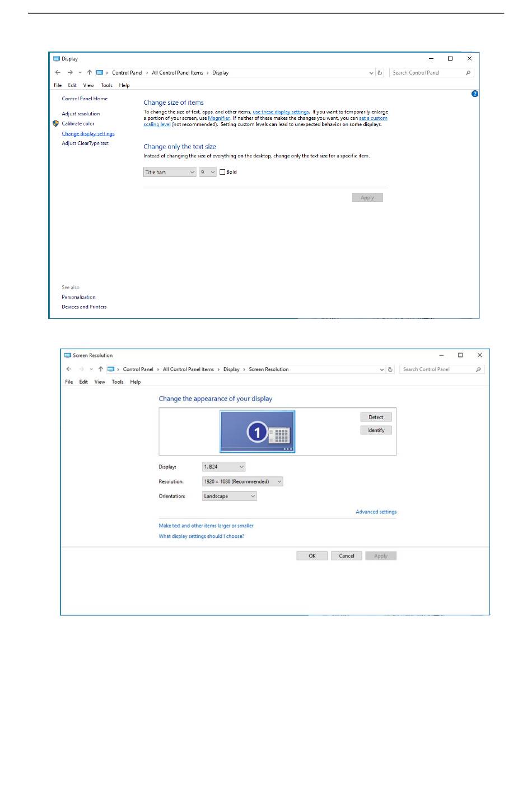This screenshot has width=532, height=789.
Task: Open Change display settings link
Action: click(88, 134)
